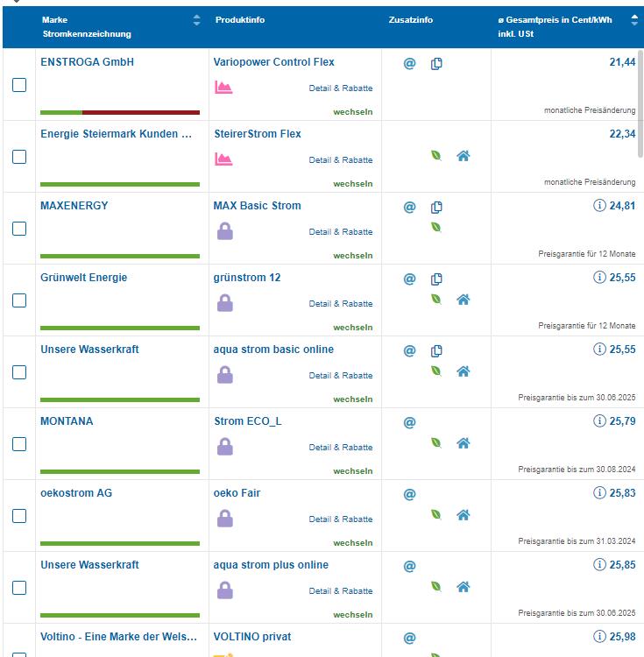Click the @ icon in Grünwelt Energie row
Screen dimensions: 644x657
[409, 279]
